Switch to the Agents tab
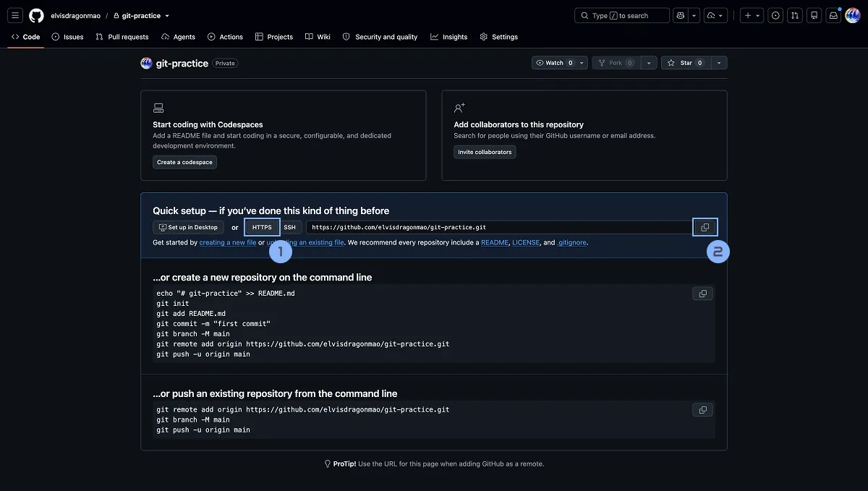Screen dimensions: 868x491 point(179,37)
